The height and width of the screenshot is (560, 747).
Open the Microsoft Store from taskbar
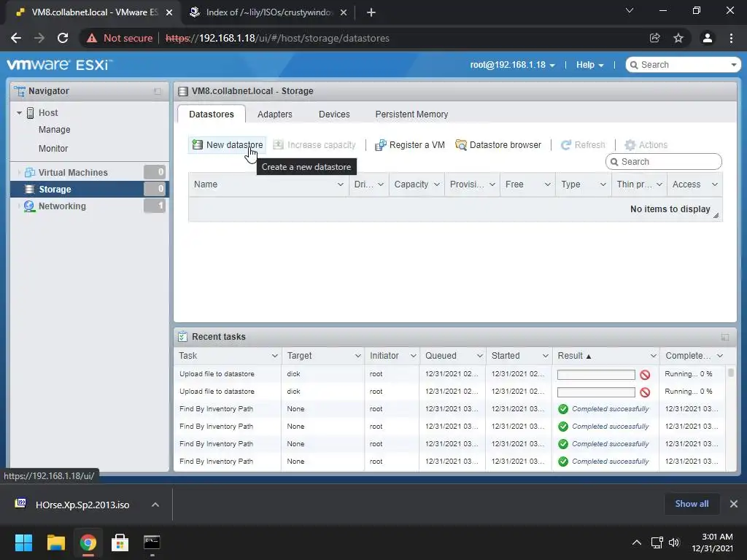coord(120,542)
